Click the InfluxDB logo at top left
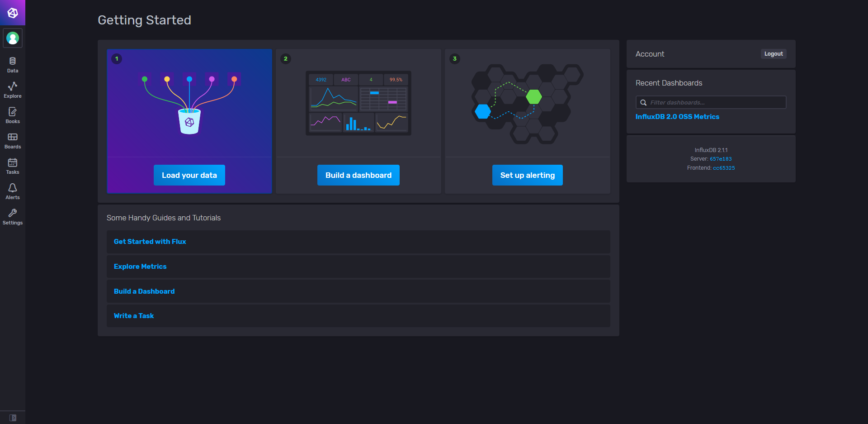This screenshot has width=868, height=424. (12, 13)
